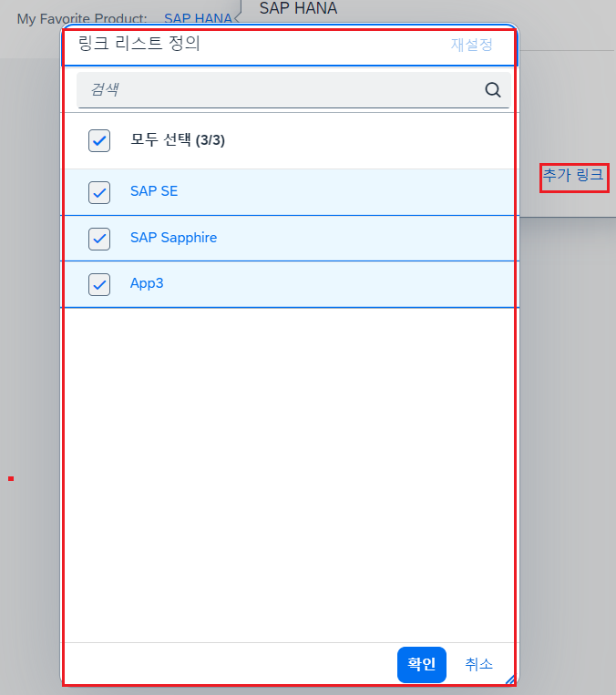
Task: Confirm with the 확인 button
Action: point(422,664)
